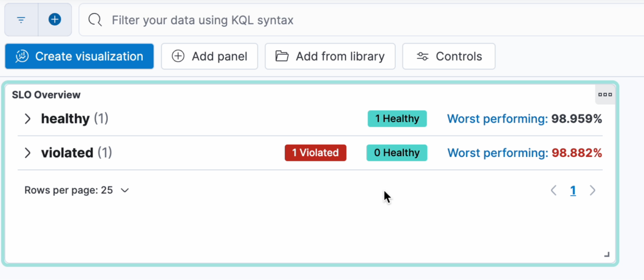Expand the healthy group row
Screen dimensions: 644x280
click(28, 119)
